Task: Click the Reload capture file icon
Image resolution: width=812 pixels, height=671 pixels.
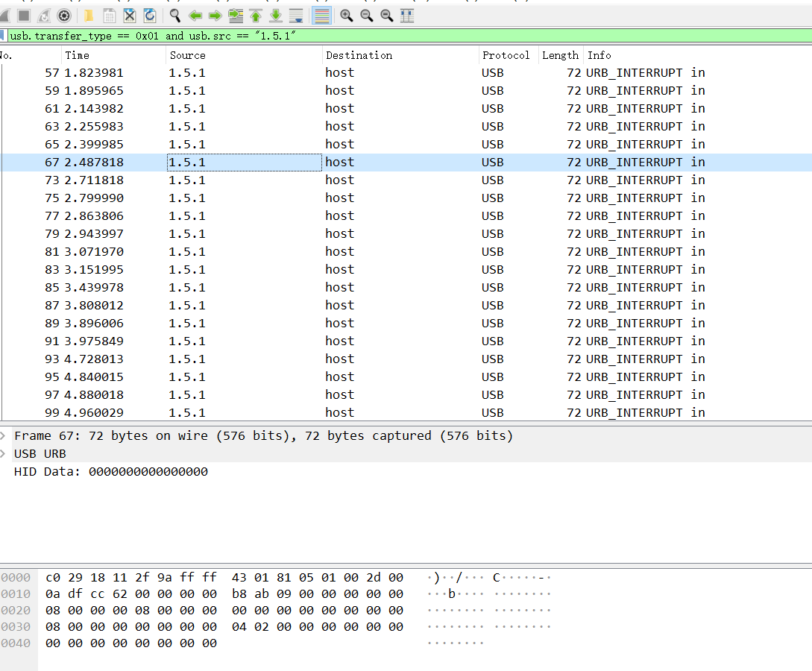Action: click(x=149, y=15)
